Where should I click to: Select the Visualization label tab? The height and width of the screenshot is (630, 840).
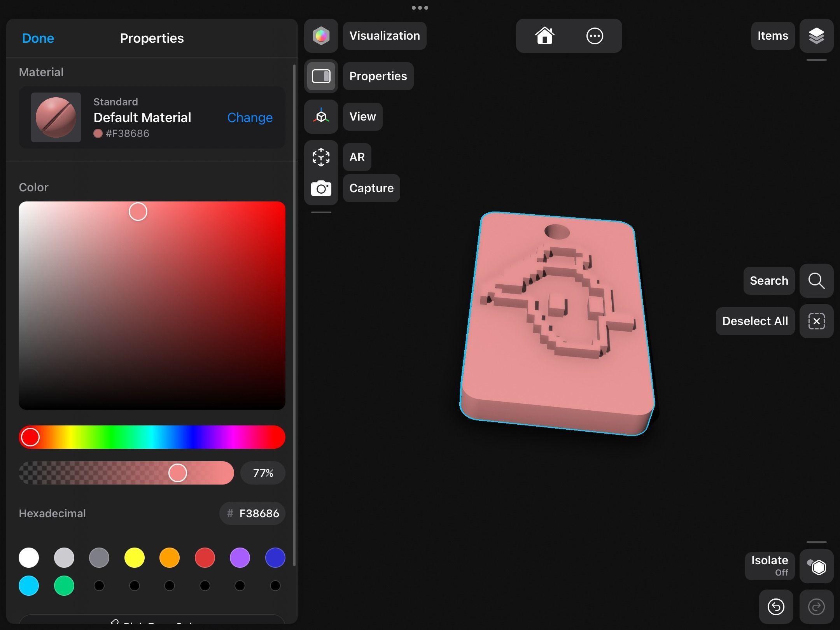[x=384, y=36]
